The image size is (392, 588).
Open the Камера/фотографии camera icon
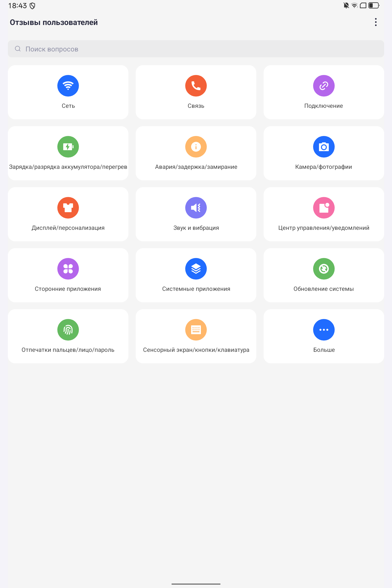(x=324, y=147)
